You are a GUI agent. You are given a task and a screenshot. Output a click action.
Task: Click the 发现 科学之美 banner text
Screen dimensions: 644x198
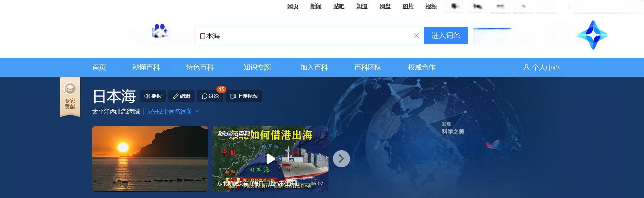453,128
